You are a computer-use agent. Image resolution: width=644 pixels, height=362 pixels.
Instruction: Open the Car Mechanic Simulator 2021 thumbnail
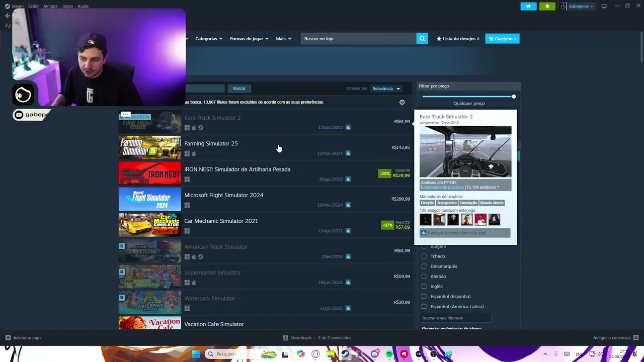point(150,225)
